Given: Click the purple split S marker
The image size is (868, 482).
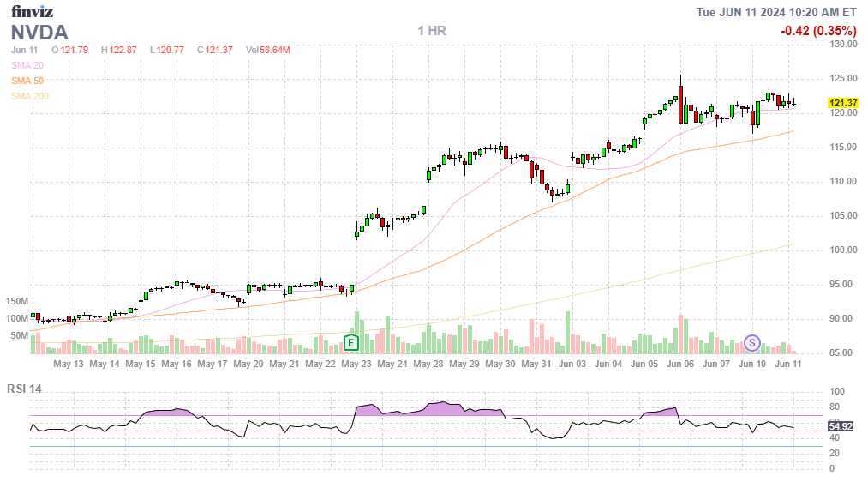Looking at the screenshot, I should pos(752,343).
